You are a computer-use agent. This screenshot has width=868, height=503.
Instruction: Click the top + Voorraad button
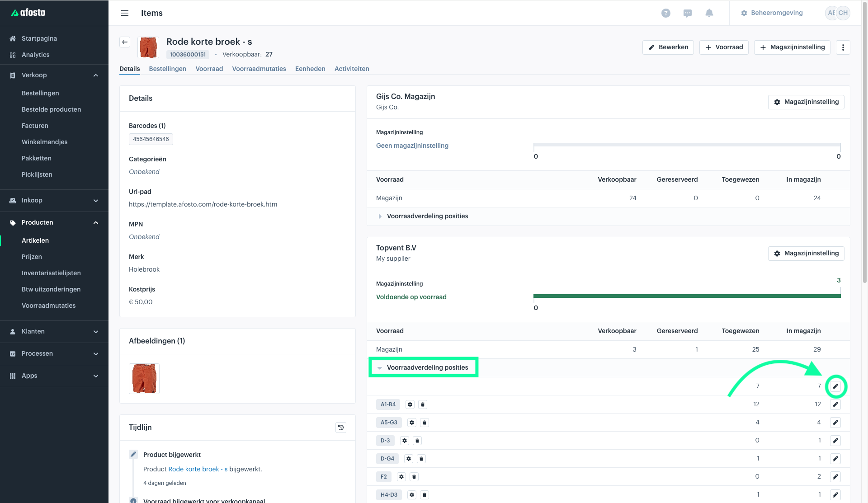[x=724, y=47]
